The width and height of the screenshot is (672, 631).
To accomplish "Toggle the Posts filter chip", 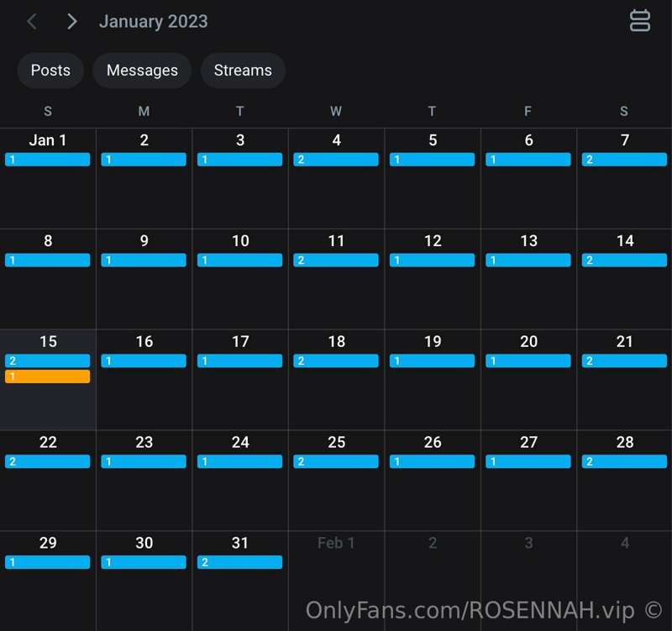I will (x=50, y=71).
